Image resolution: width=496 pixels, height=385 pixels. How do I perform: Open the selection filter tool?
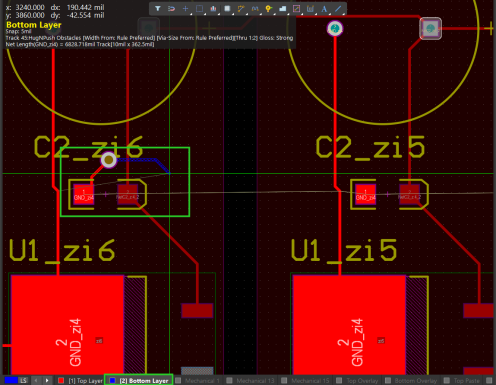(158, 9)
